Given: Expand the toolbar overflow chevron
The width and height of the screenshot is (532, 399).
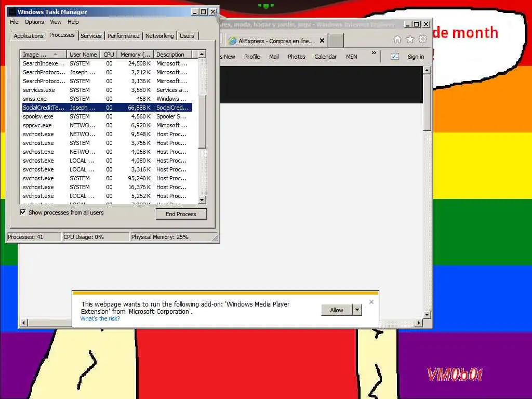Looking at the screenshot, I should [x=374, y=53].
